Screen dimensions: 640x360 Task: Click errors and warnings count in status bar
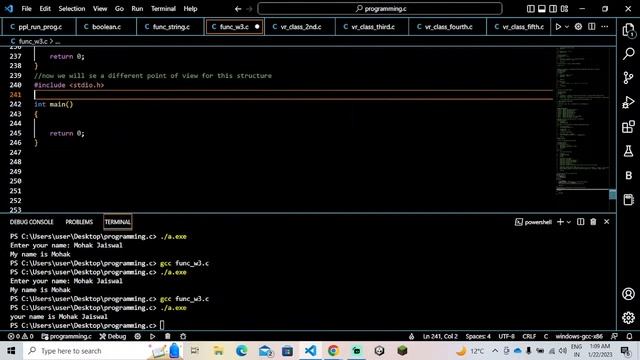[21, 337]
